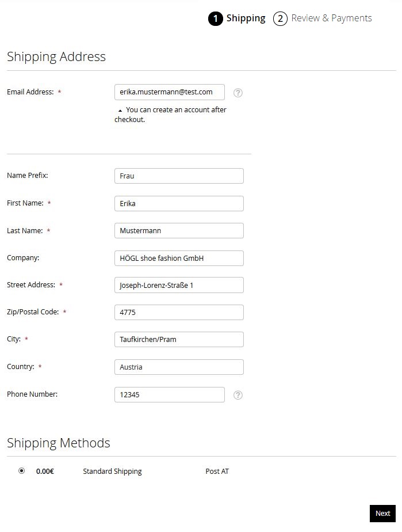Click help icon beside Email Address field

pos(238,93)
